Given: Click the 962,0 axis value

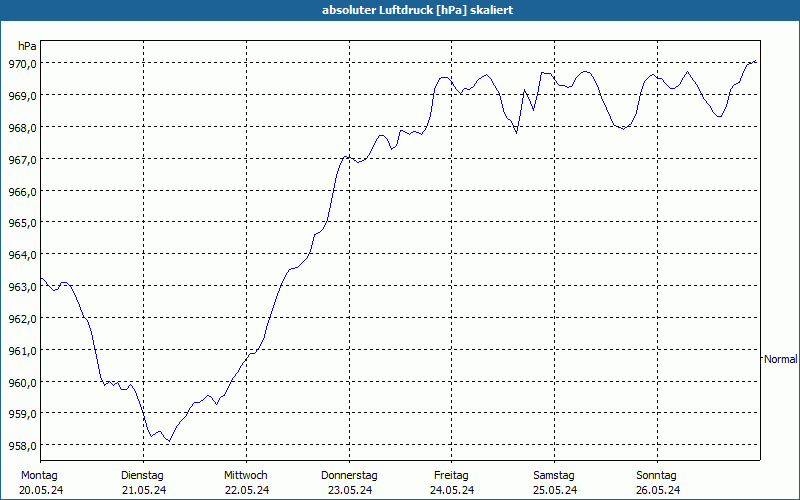Looking at the screenshot, I should (23, 318).
